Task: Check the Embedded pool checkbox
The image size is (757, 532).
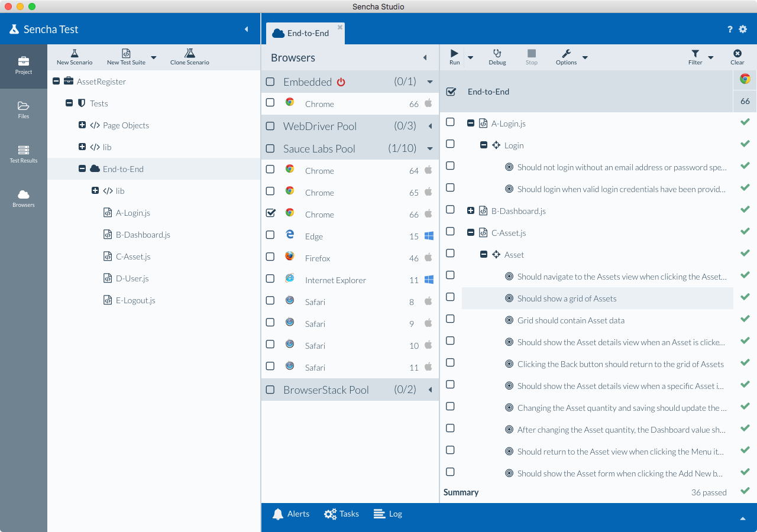Action: point(270,82)
